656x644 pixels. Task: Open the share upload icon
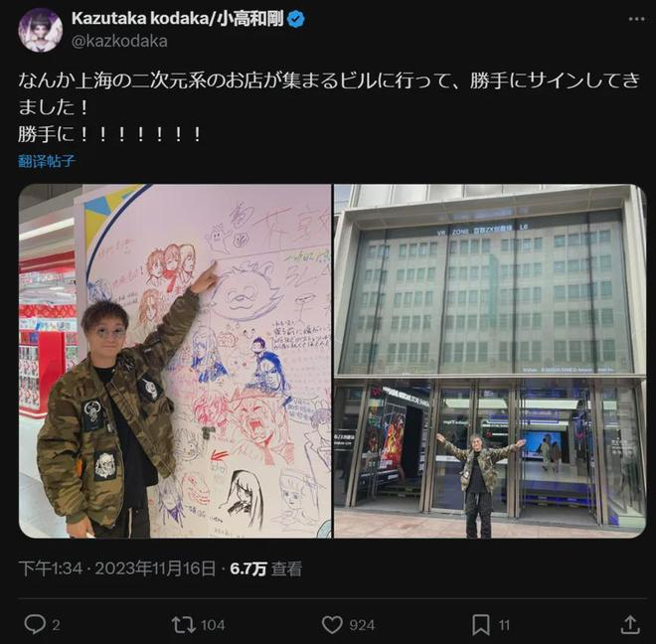pos(629,624)
